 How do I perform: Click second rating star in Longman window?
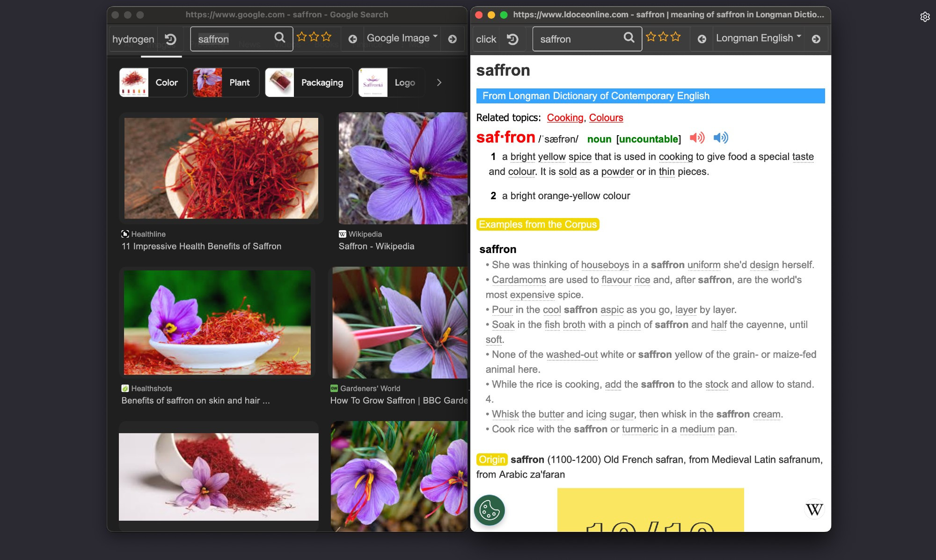pyautogui.click(x=663, y=36)
